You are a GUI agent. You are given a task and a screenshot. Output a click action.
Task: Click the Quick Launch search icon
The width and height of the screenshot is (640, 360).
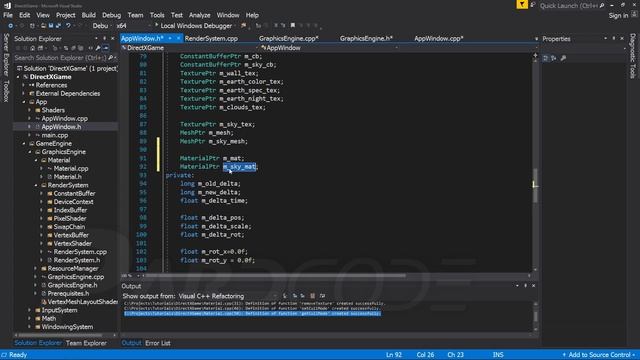602,6
